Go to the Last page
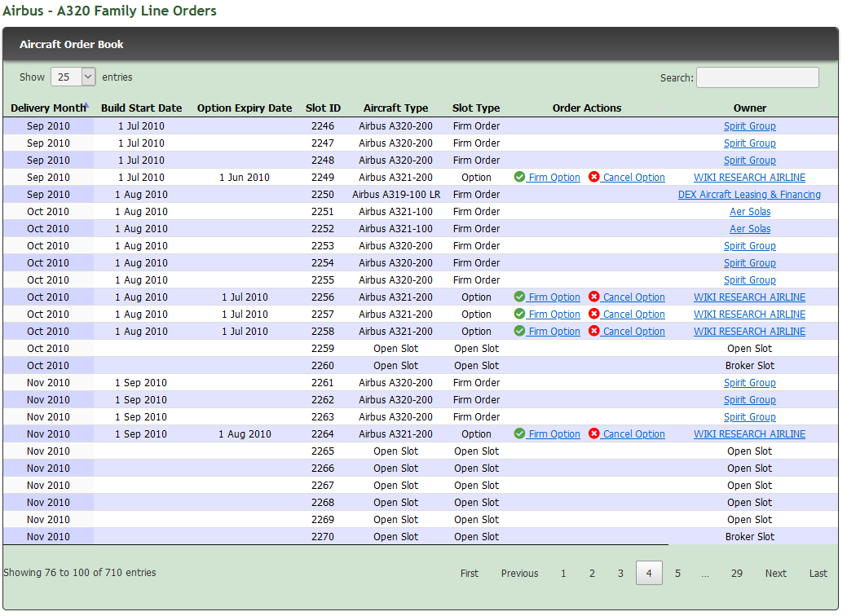 click(818, 573)
